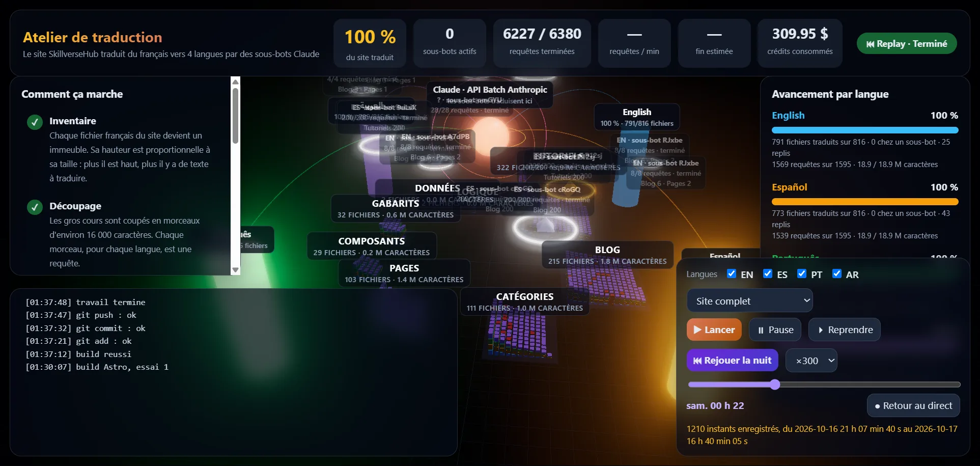Screen dimensions: 980x466
Task: Click log line 'git push : ok'
Action: tap(81, 315)
